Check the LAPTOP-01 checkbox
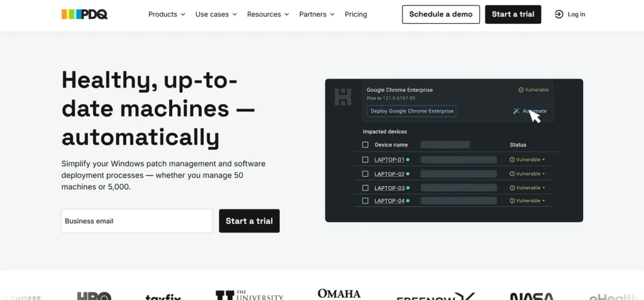This screenshot has height=300, width=644. [365, 160]
